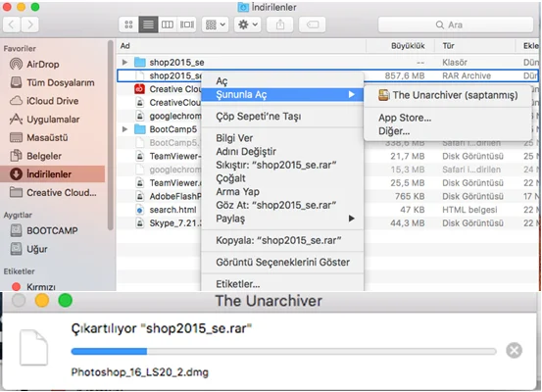Select The Unarchiver (saptanmış)
The width and height of the screenshot is (542, 392).
[x=448, y=95]
